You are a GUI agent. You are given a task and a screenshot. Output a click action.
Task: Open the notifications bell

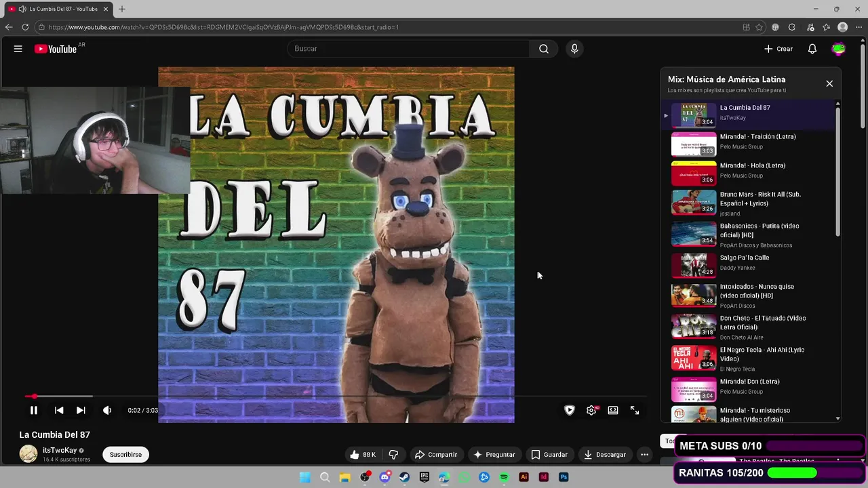click(x=812, y=49)
